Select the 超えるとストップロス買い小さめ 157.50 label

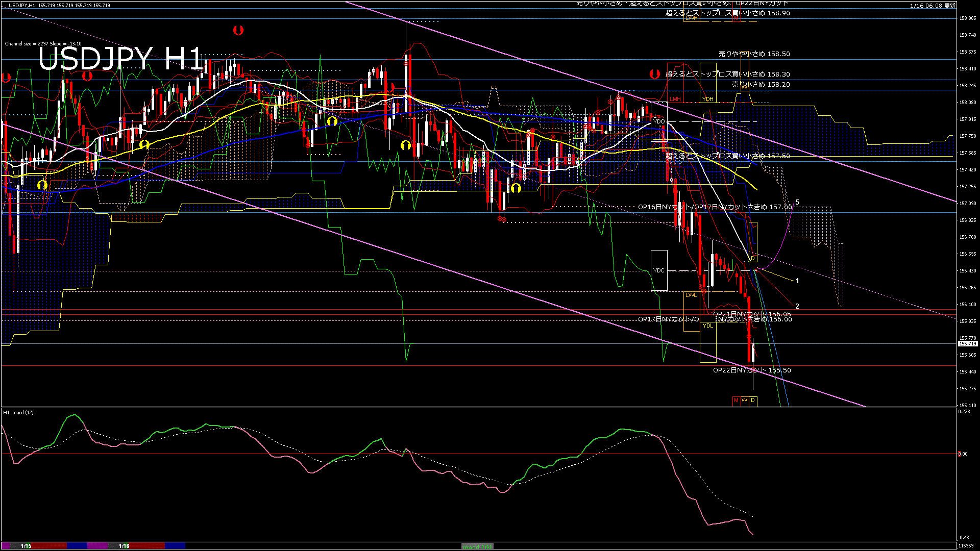pyautogui.click(x=728, y=156)
